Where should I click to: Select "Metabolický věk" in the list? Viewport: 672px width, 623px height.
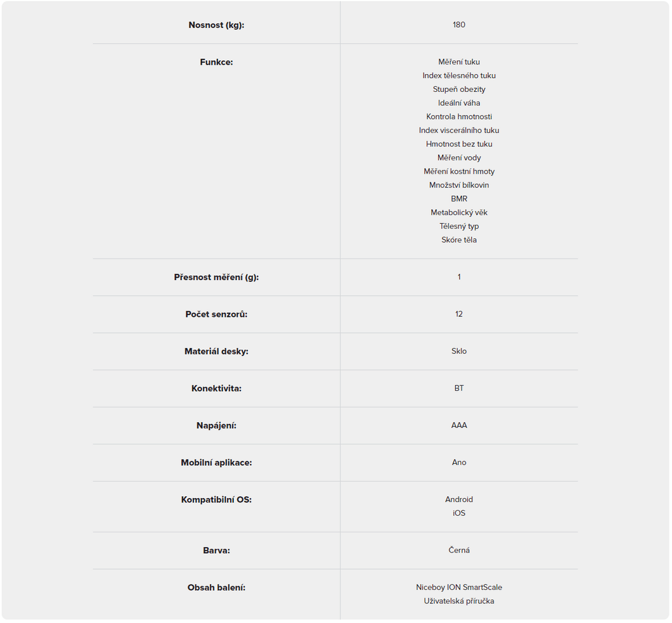[459, 213]
